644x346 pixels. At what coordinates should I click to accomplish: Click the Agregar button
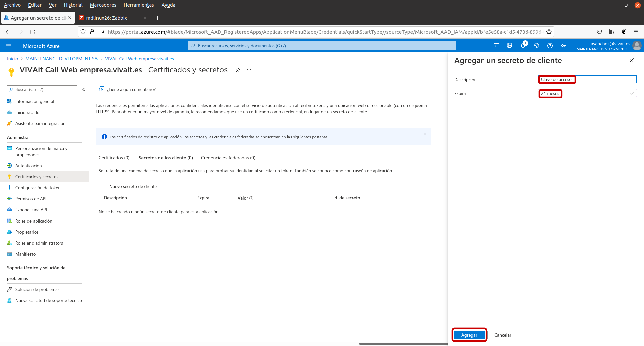[x=469, y=335]
